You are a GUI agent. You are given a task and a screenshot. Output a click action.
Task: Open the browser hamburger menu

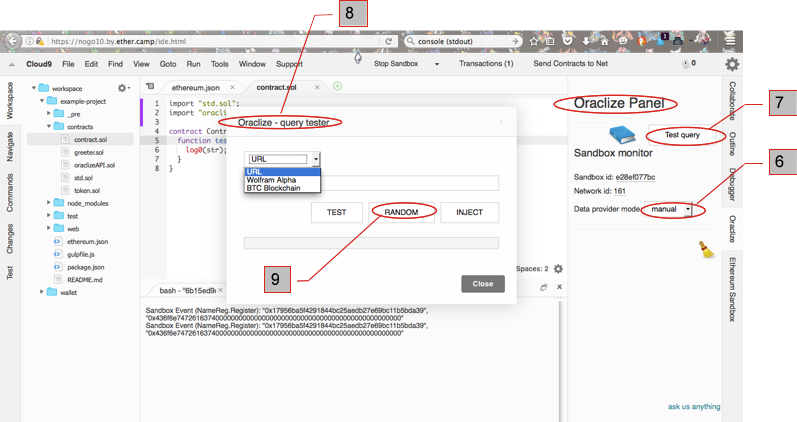point(730,41)
